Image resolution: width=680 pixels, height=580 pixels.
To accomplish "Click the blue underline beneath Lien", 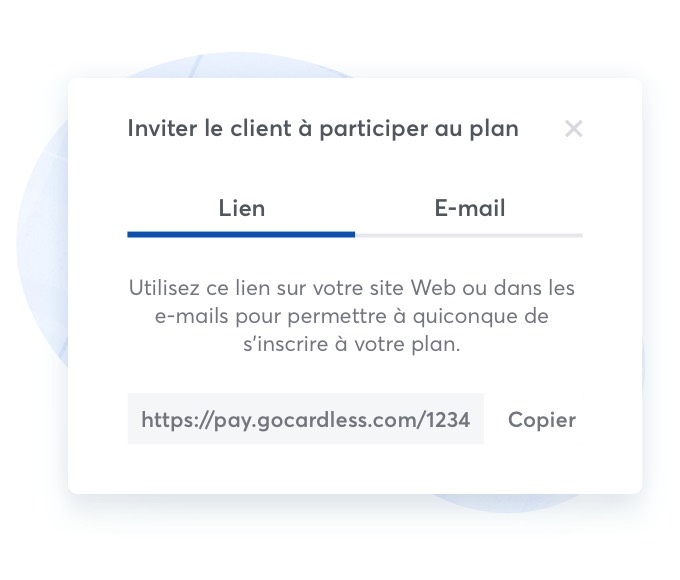I will [241, 234].
